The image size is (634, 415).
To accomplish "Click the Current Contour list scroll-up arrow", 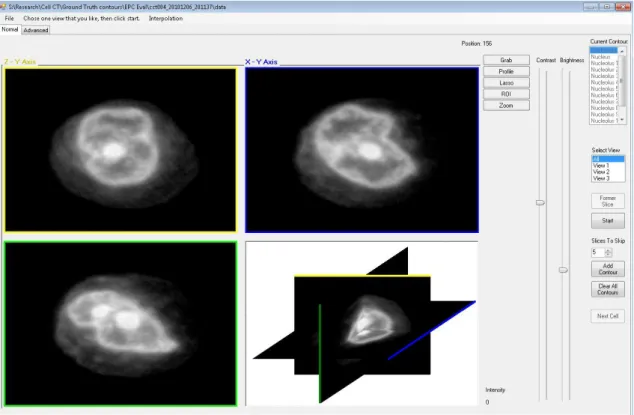I will pos(622,51).
